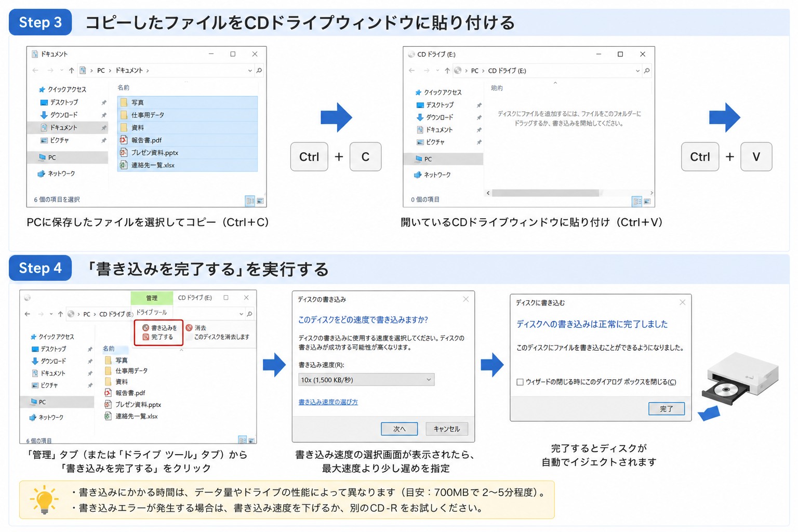Screen dimensions: 798x532
Task: Expand address bar history in ドキュメント window
Action: point(250,70)
